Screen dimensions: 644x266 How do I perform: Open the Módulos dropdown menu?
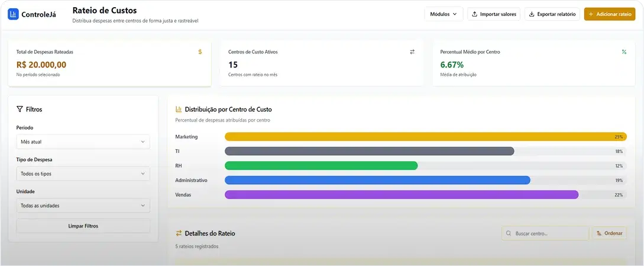click(x=444, y=14)
